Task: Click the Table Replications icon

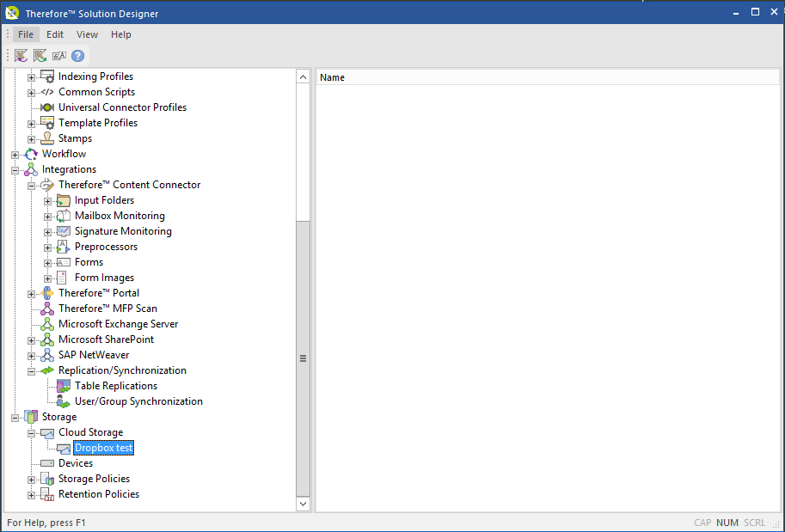Action: click(x=63, y=385)
